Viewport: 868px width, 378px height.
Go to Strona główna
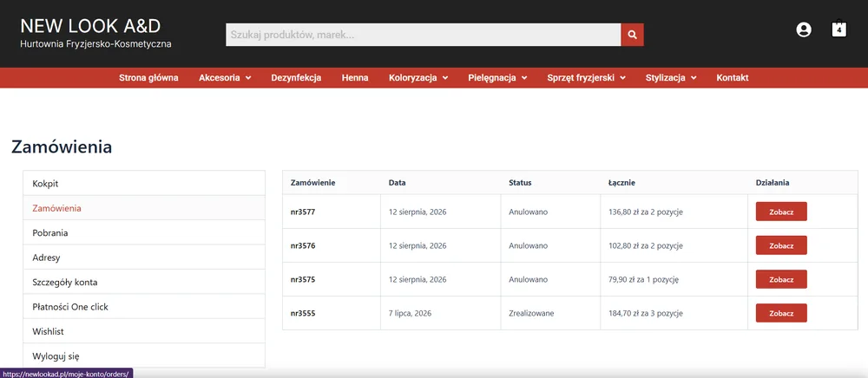point(149,78)
